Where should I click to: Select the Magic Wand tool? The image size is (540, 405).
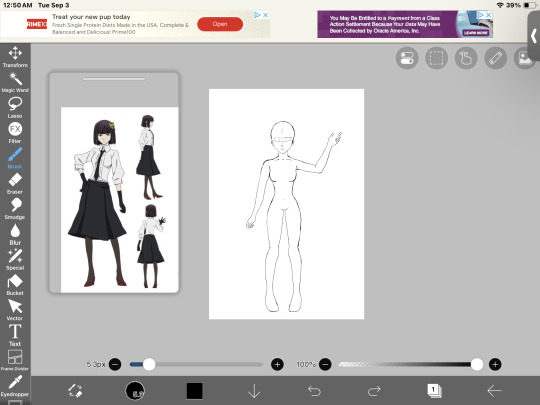pyautogui.click(x=15, y=82)
